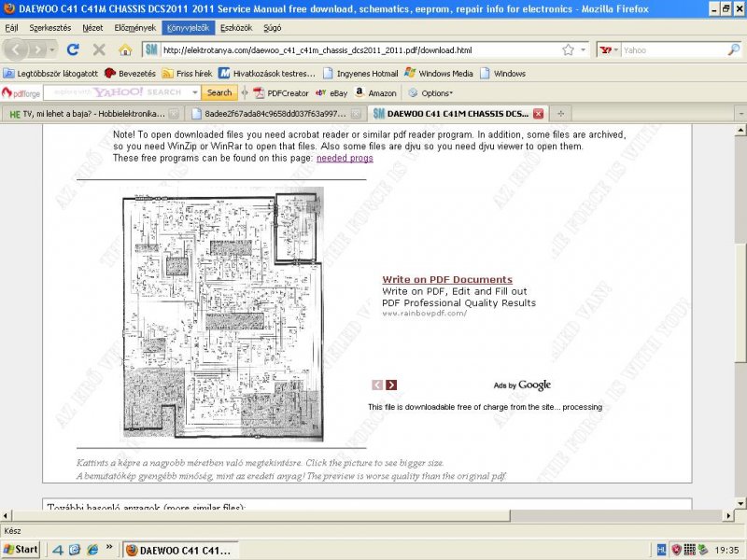Open the Ingyenes Hotmail bookmark

click(x=360, y=74)
